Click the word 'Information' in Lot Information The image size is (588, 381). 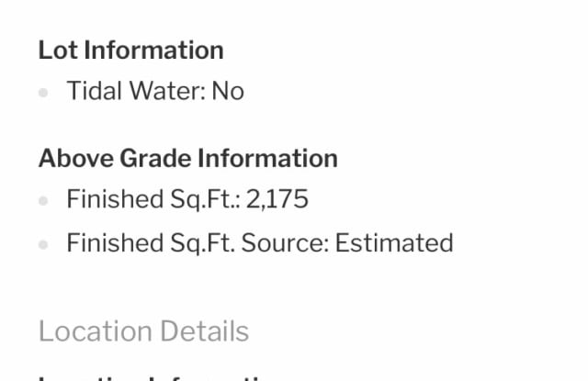[x=153, y=50]
